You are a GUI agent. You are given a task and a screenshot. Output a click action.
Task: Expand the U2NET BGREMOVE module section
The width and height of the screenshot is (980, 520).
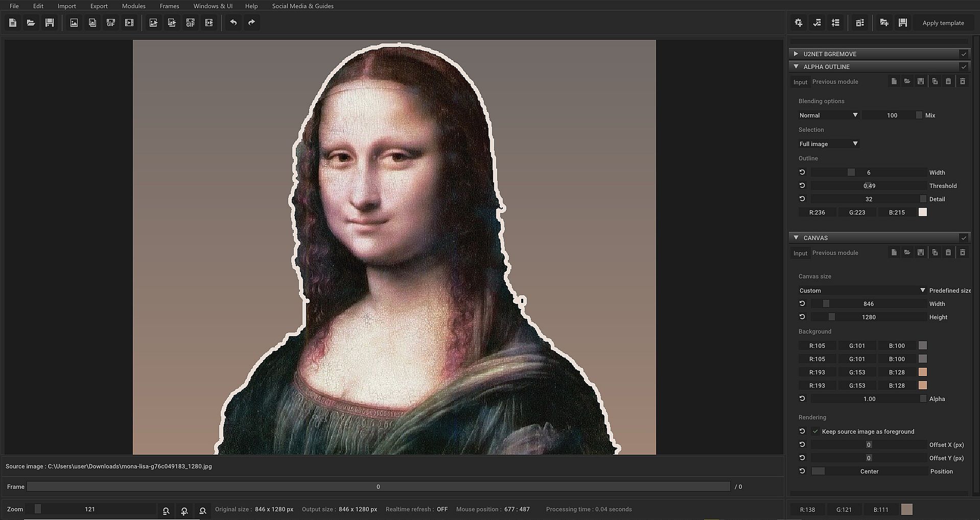coord(796,54)
